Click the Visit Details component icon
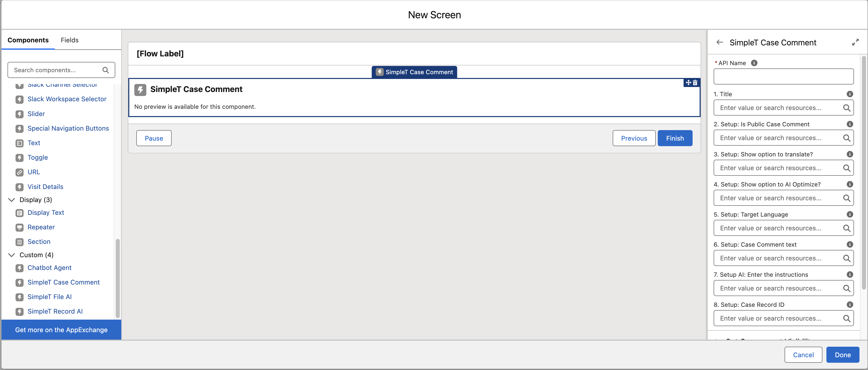This screenshot has height=370, width=868. pyautogui.click(x=20, y=187)
